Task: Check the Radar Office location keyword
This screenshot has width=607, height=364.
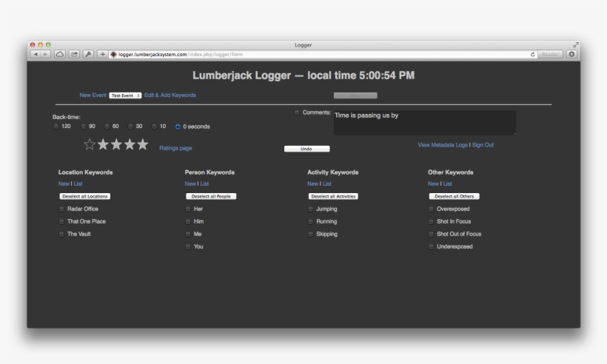Action: point(61,209)
